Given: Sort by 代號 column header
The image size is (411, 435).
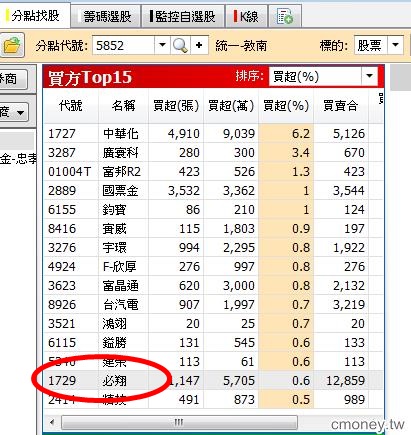Looking at the screenshot, I should coord(71,106).
